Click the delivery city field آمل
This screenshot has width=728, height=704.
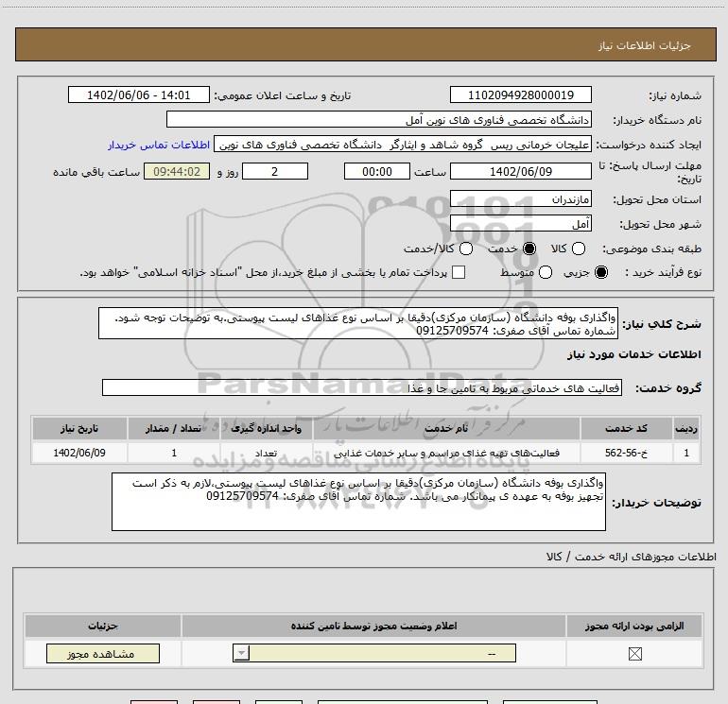click(520, 224)
